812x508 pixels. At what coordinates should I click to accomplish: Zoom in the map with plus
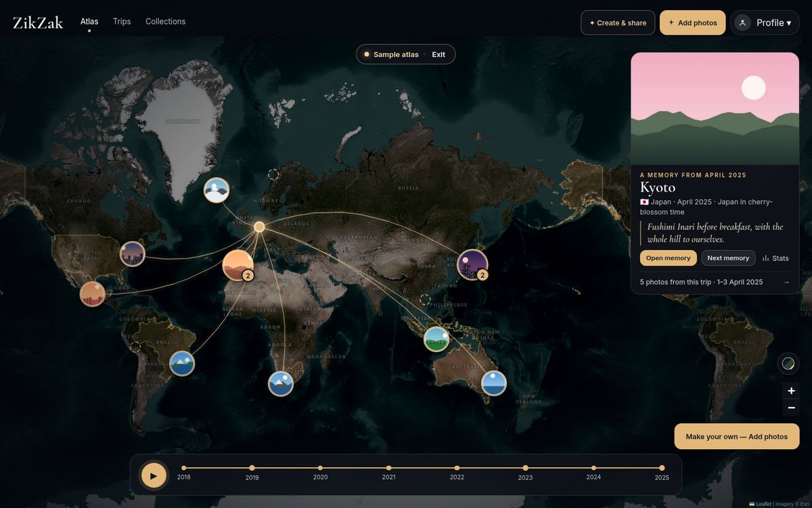tap(791, 391)
